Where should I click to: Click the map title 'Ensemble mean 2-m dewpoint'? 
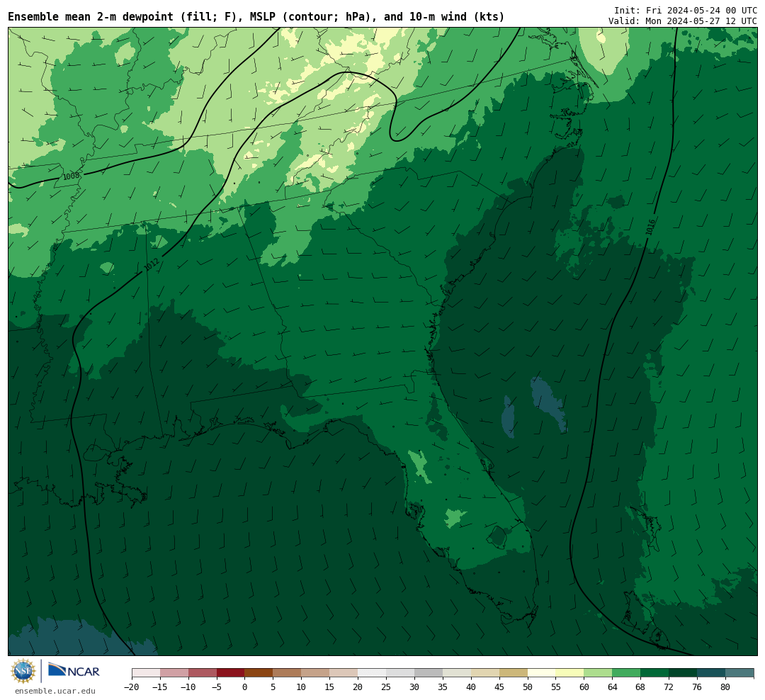(91, 17)
